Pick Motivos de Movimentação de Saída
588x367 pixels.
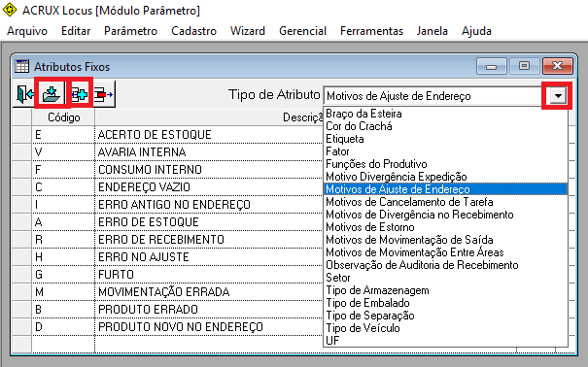445,240
